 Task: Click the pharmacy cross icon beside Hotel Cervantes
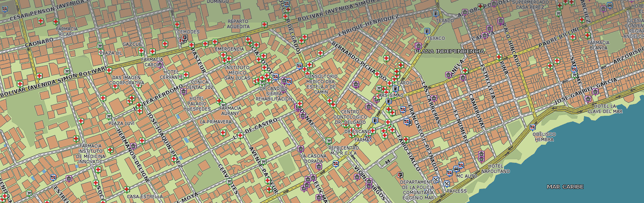(186, 74)
